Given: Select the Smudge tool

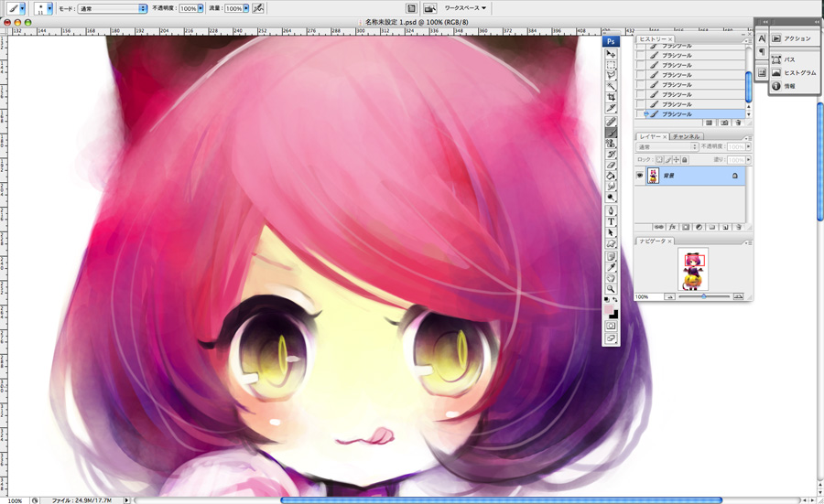Looking at the screenshot, I should pos(611,187).
